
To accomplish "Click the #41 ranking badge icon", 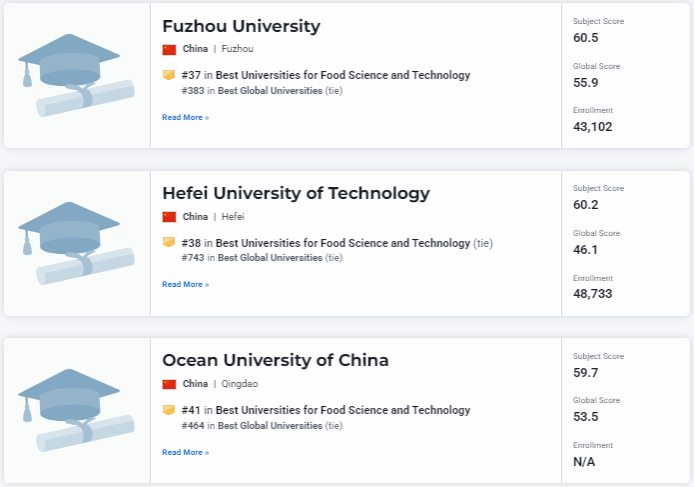I will pyautogui.click(x=169, y=410).
